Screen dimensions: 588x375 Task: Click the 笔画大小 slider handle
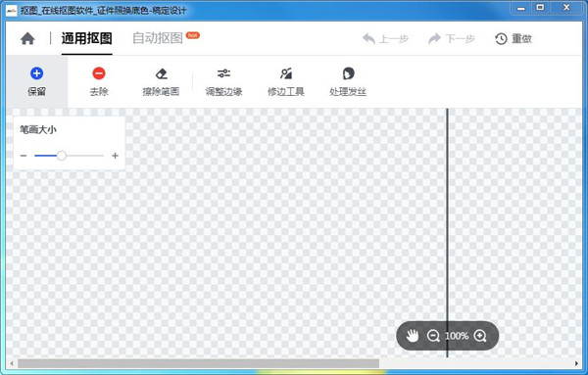tap(62, 156)
